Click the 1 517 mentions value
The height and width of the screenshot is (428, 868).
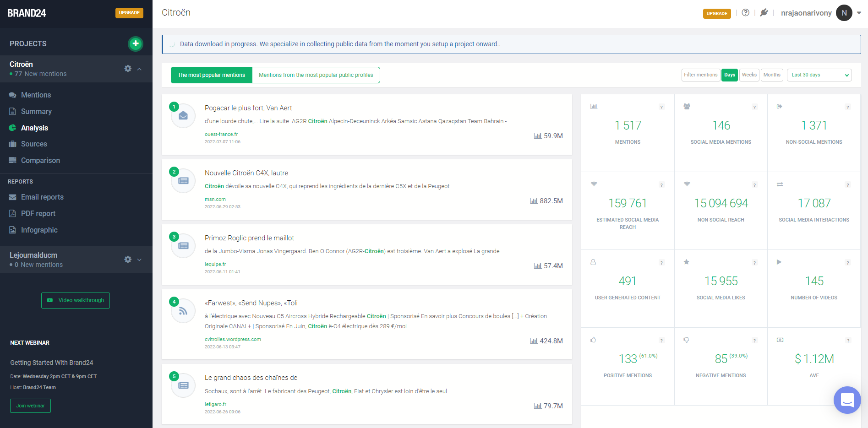click(628, 125)
